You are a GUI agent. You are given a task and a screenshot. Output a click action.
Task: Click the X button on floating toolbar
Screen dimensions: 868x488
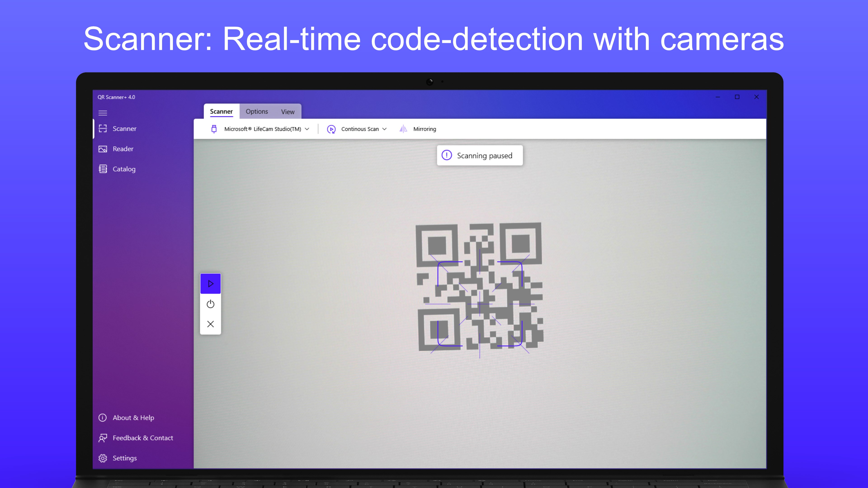pos(211,324)
